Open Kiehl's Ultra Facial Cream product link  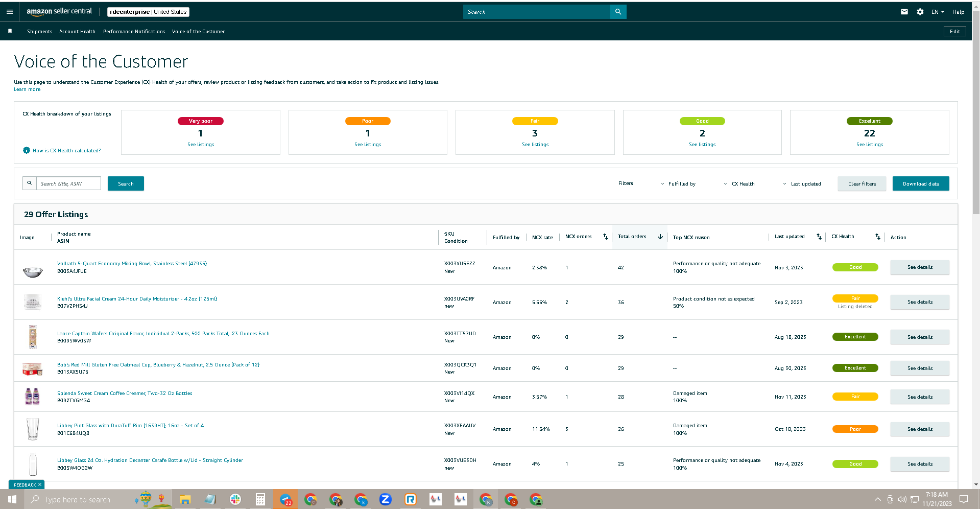137,298
